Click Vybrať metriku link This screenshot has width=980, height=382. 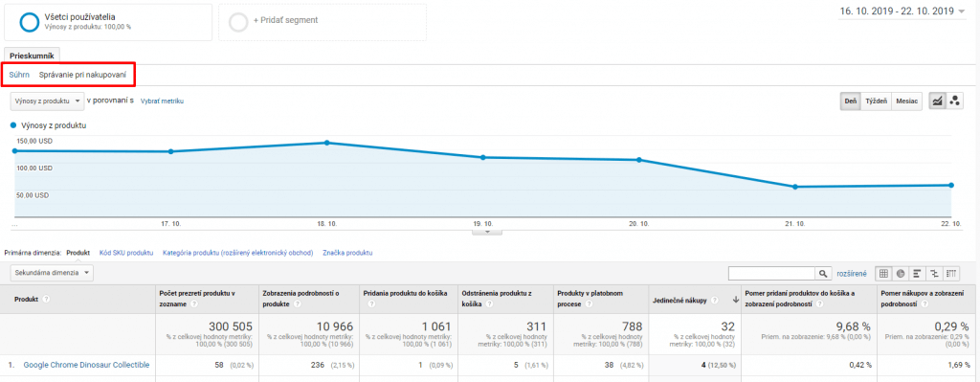point(162,101)
